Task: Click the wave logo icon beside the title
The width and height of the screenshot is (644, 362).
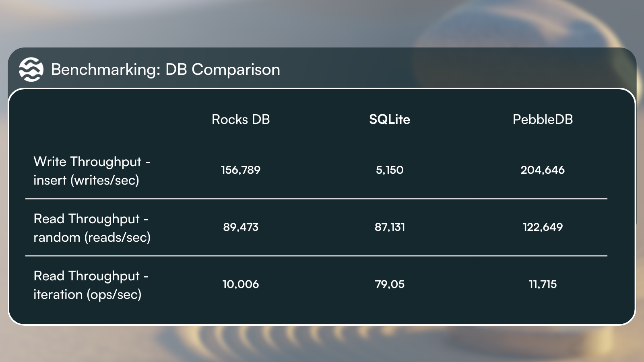Action: click(x=31, y=69)
